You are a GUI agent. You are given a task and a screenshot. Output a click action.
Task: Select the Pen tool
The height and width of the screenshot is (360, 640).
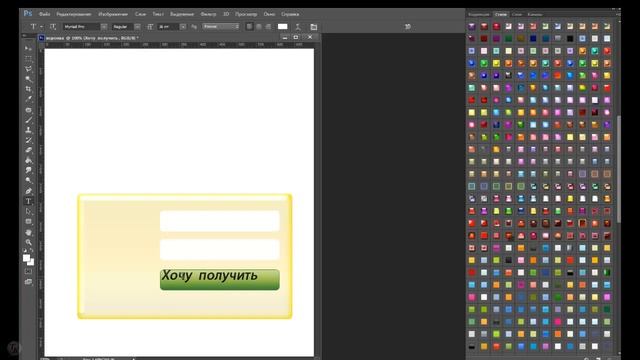pyautogui.click(x=28, y=191)
